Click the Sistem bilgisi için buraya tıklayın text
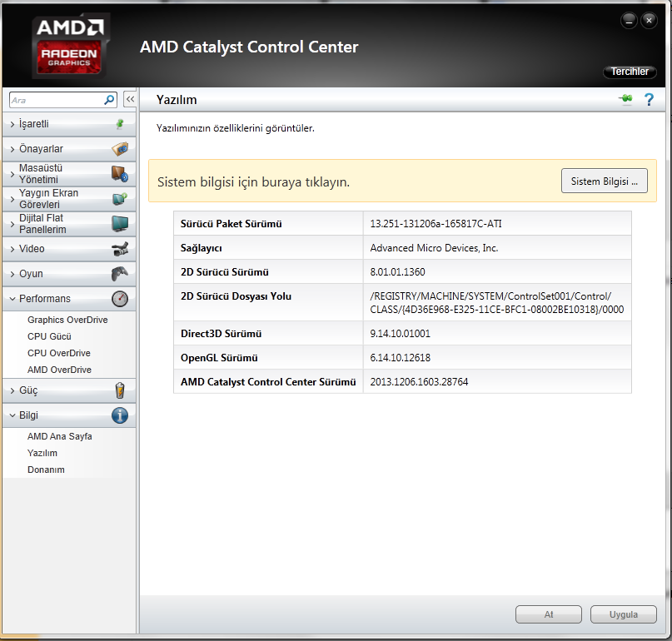672x641 pixels. point(253,182)
